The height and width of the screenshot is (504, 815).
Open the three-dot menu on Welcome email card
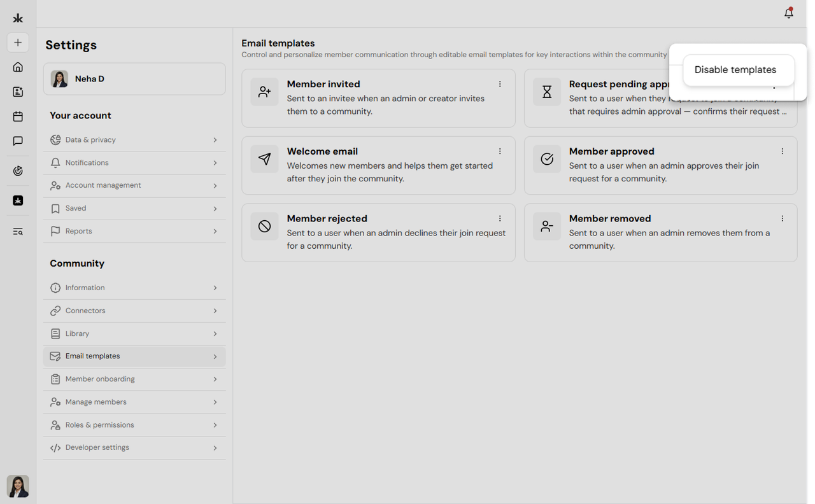click(x=500, y=151)
